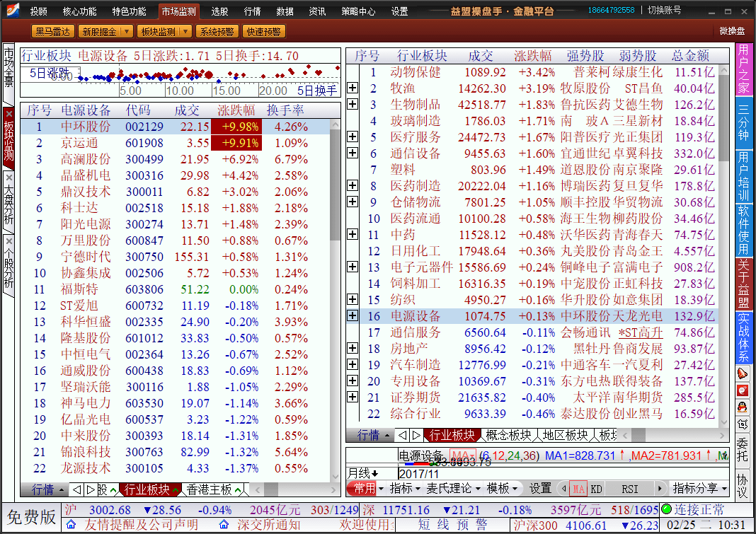
Task: Open the 核心功能 menu
Action: click(79, 11)
